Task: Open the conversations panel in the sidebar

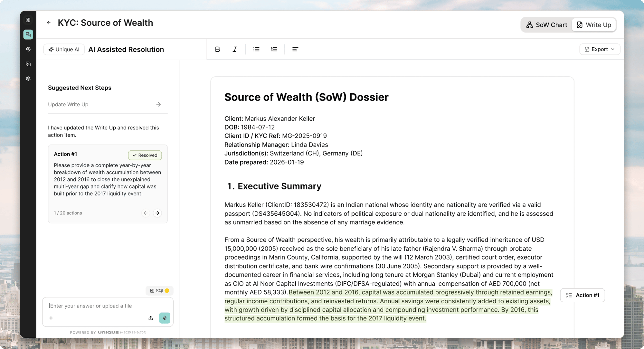Action: pos(28,34)
